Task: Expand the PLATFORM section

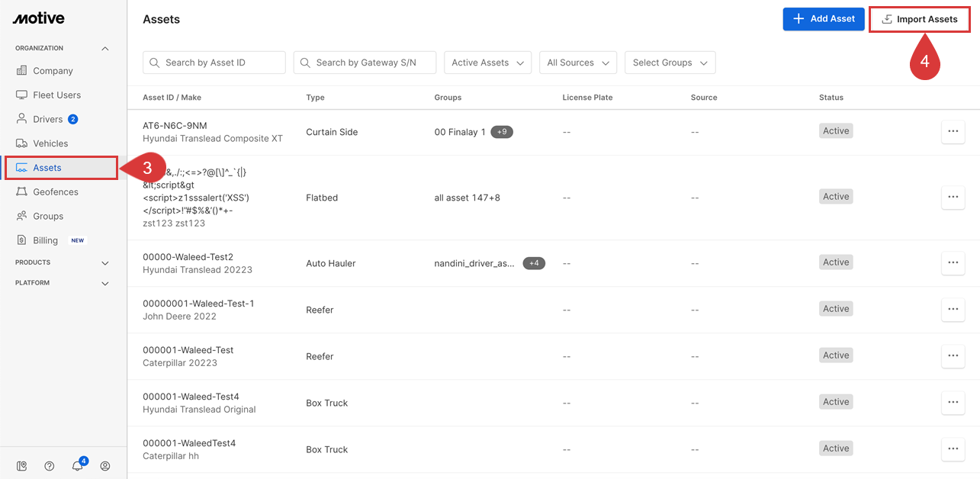Action: pos(104,282)
